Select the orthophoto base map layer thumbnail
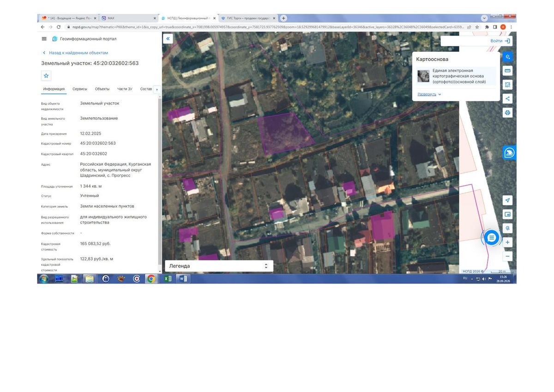The image size is (554, 392). coord(423,76)
